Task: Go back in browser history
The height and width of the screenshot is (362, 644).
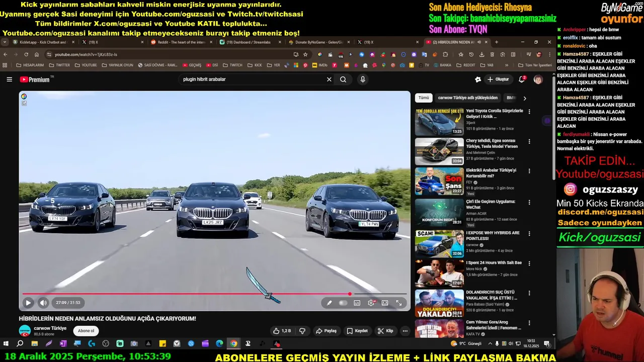Action: coord(6,54)
